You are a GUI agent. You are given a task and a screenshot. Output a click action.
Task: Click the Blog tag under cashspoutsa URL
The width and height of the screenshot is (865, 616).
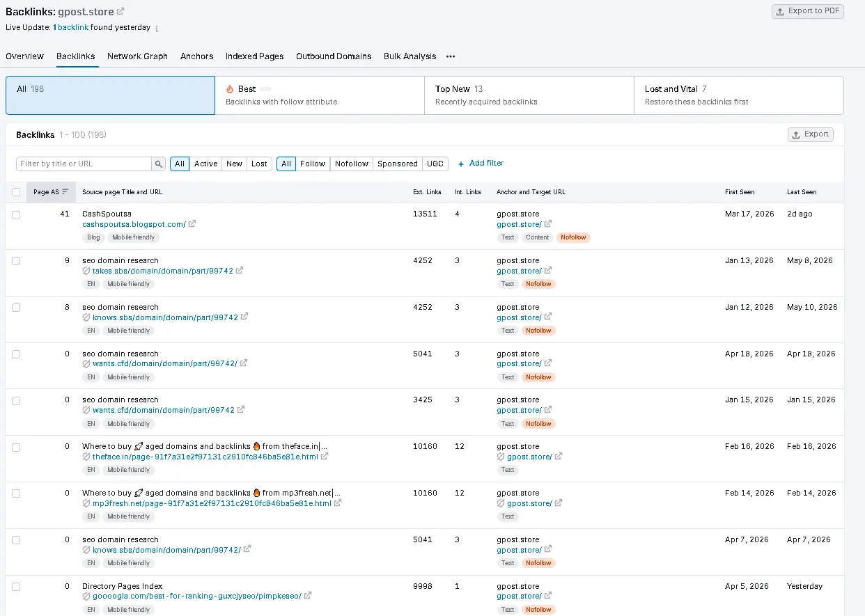click(x=93, y=237)
